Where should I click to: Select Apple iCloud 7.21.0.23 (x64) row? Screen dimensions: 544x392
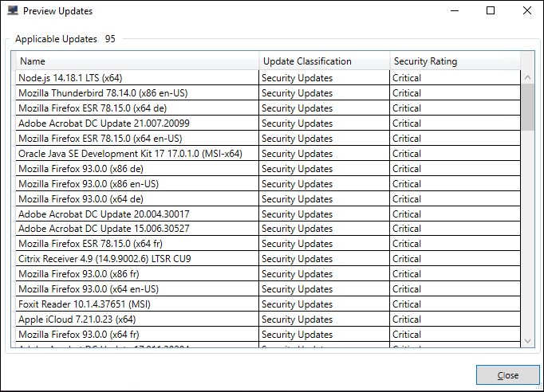tap(137, 319)
